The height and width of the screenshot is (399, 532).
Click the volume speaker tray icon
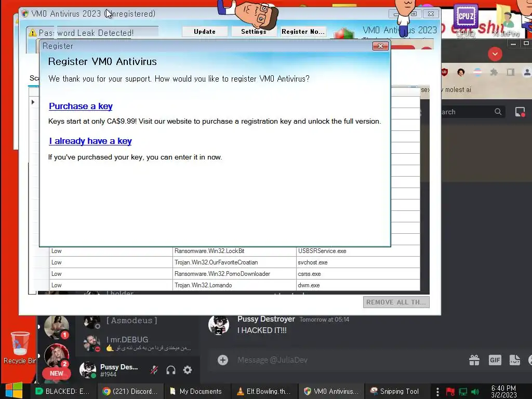click(x=475, y=392)
